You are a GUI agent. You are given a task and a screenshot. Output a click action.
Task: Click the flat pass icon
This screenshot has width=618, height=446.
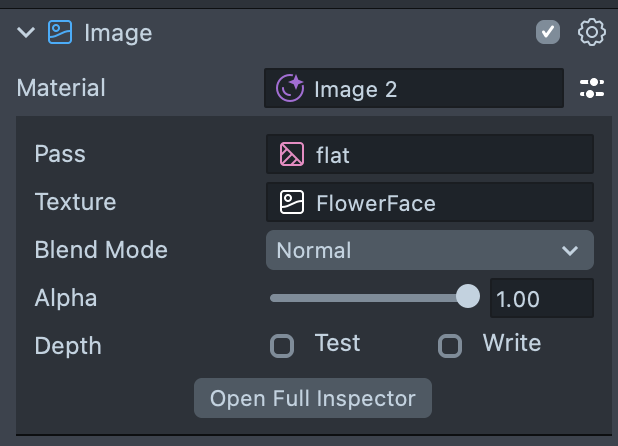point(291,154)
